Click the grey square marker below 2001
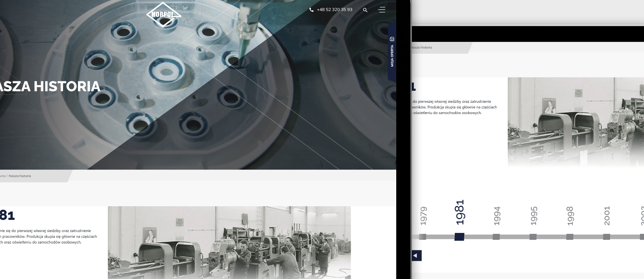This screenshot has width=644, height=279. pyautogui.click(x=606, y=237)
